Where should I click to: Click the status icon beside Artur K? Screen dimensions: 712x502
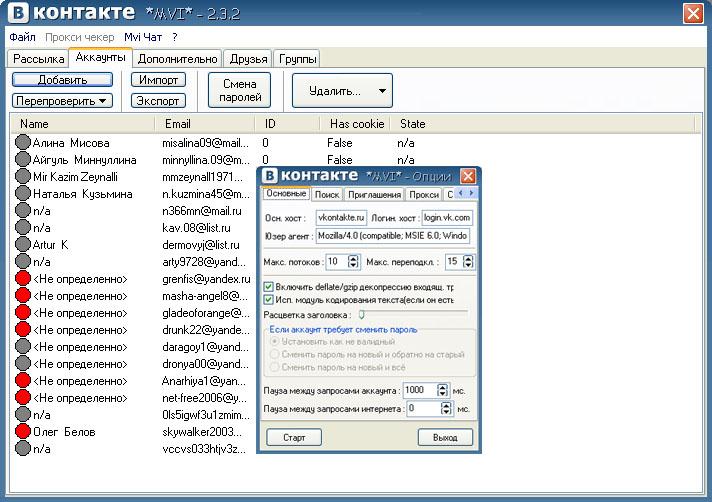pyautogui.click(x=23, y=244)
